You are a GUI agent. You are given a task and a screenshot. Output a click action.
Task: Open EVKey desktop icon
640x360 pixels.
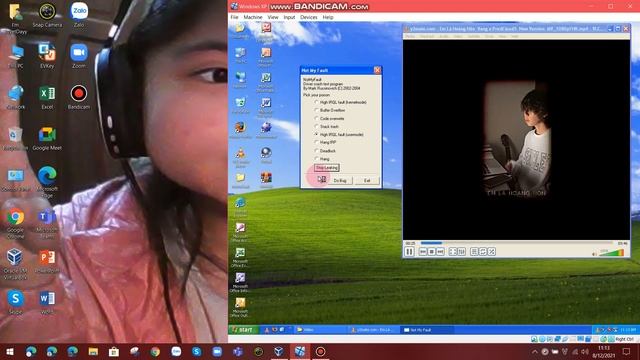(x=47, y=56)
